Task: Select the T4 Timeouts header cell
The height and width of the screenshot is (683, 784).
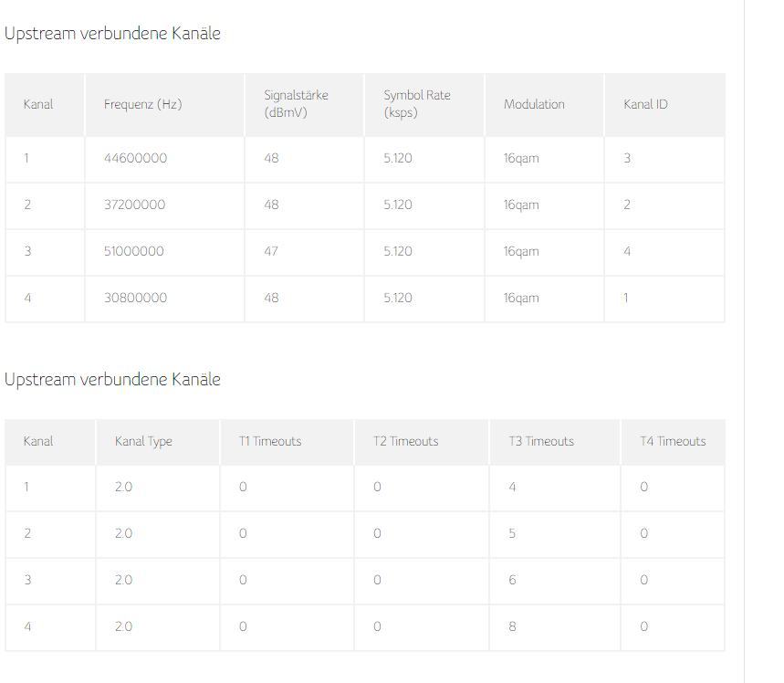Action: click(x=673, y=441)
